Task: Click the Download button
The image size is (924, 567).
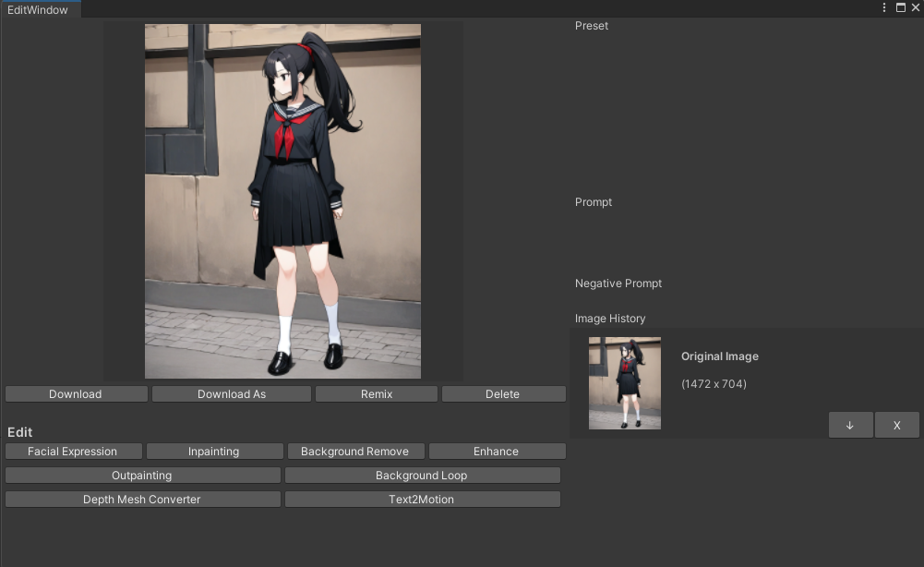Action: 76,394
